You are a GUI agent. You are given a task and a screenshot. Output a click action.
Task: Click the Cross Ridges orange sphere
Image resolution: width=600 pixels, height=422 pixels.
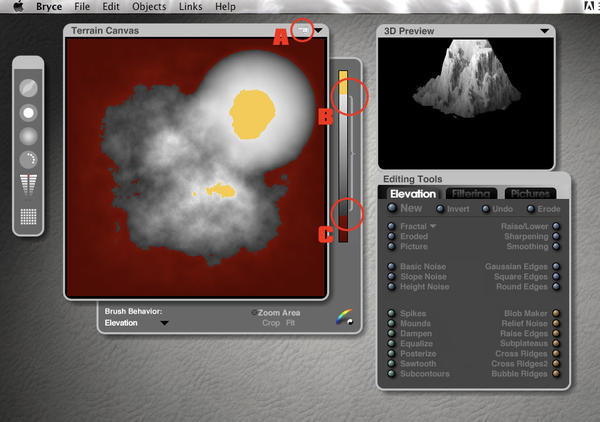(556, 353)
